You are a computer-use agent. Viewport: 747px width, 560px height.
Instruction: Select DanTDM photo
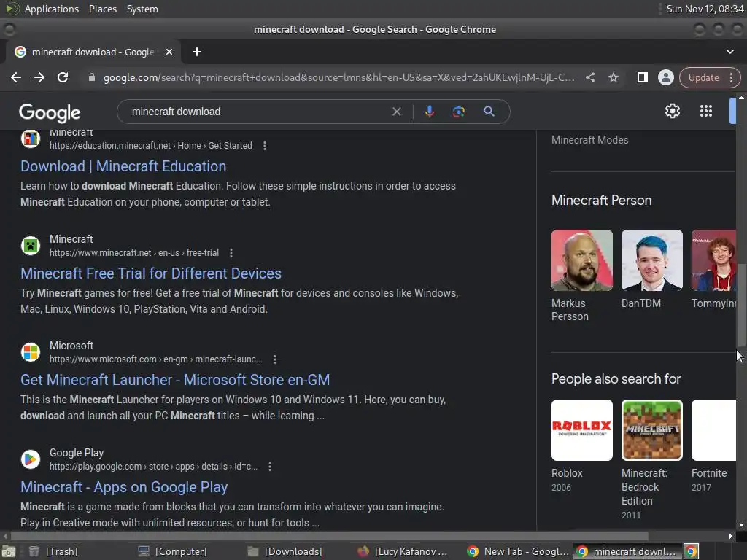coord(652,260)
